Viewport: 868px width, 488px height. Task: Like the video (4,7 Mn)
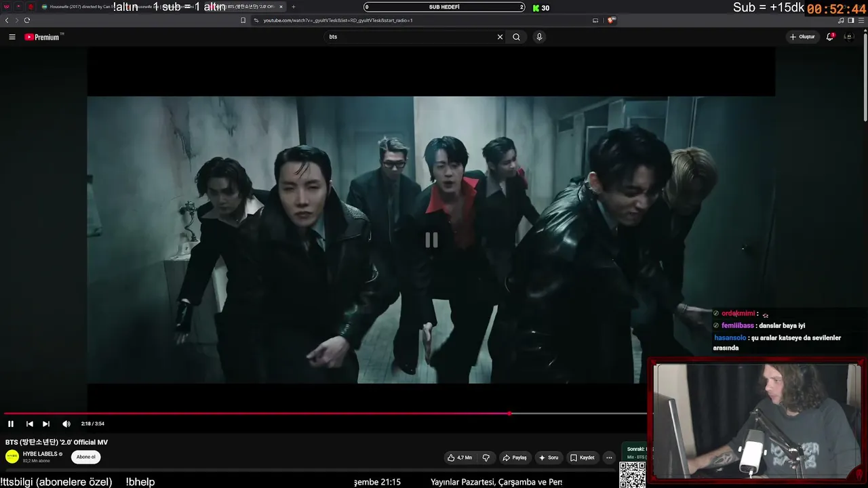point(460,457)
